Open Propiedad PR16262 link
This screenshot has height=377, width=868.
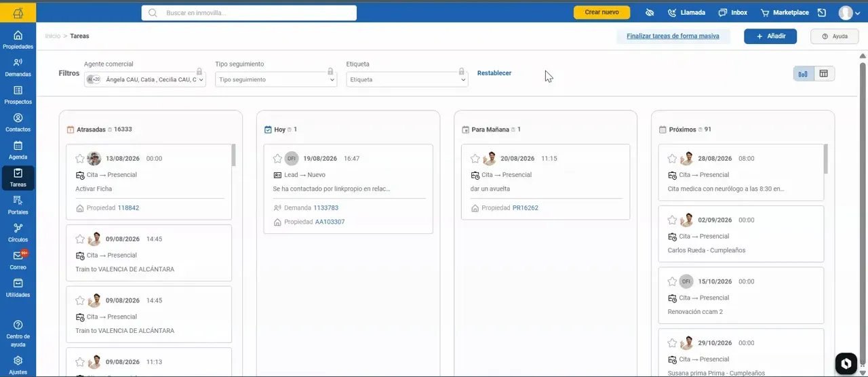(x=526, y=208)
